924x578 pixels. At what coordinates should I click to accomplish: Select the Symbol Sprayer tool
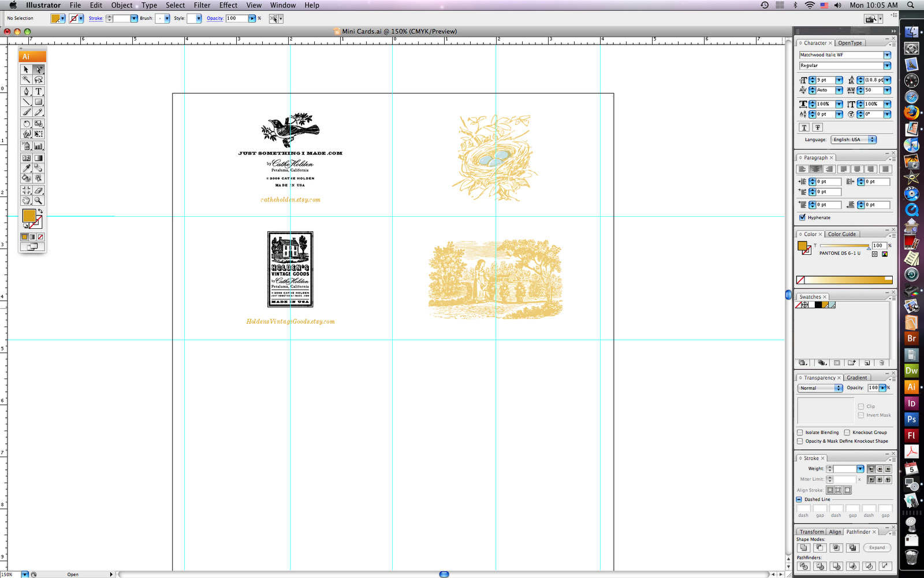tap(26, 146)
